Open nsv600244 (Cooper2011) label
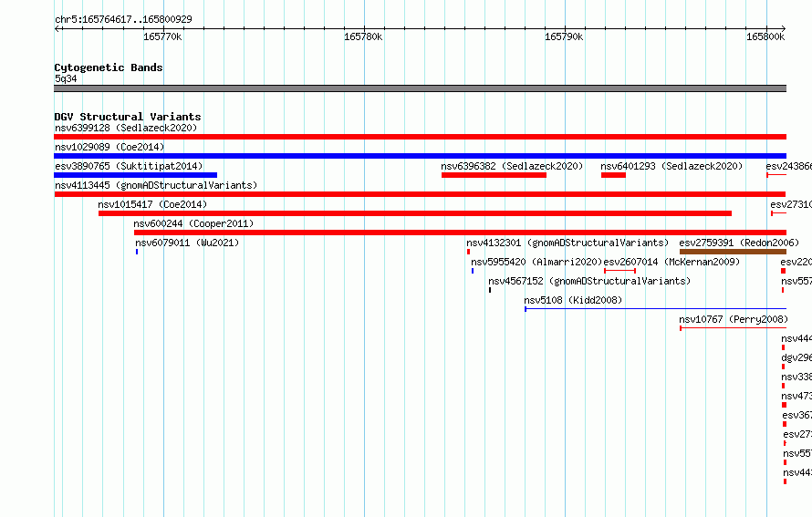Screen dimensions: 812x517 click(x=193, y=223)
